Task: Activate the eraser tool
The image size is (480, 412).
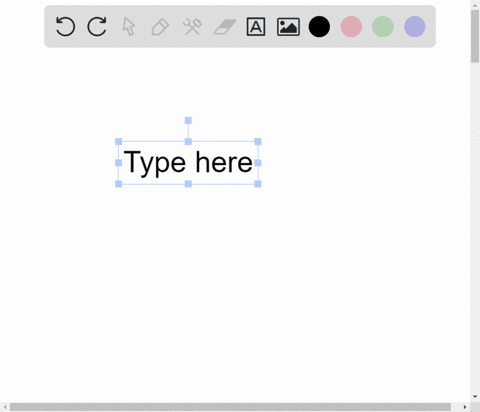Action: tap(225, 27)
